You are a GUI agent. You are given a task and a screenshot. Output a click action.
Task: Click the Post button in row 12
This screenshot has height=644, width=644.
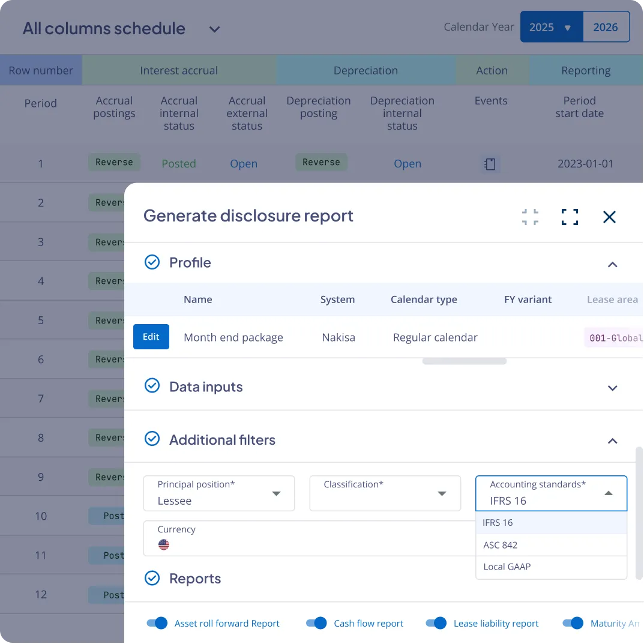coord(107,595)
